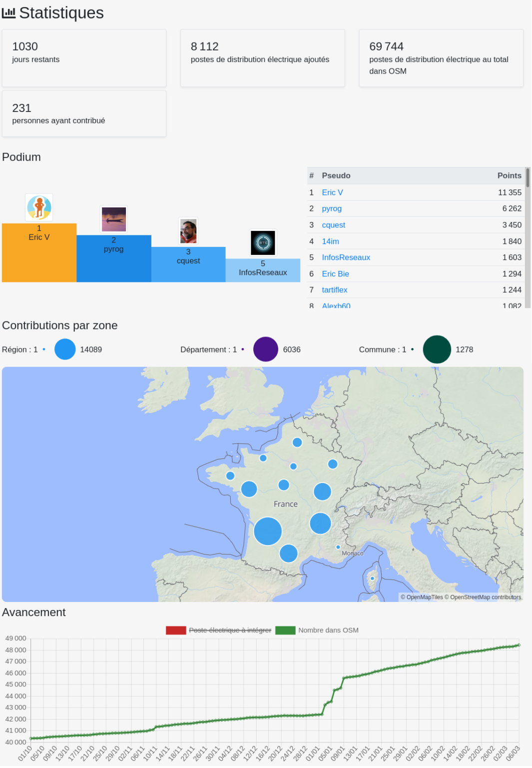Select the dark green Commune legend circle
Viewport: 532px width, 768px height.
[x=437, y=349]
